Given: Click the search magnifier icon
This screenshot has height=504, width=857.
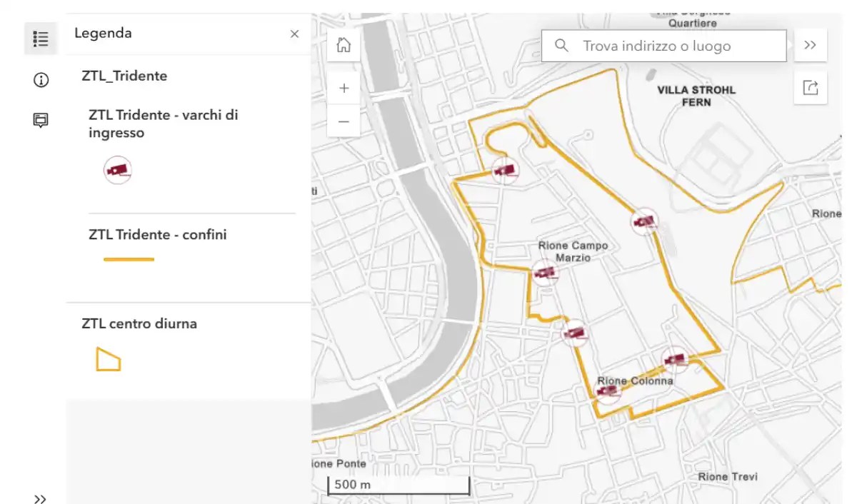Looking at the screenshot, I should 562,46.
